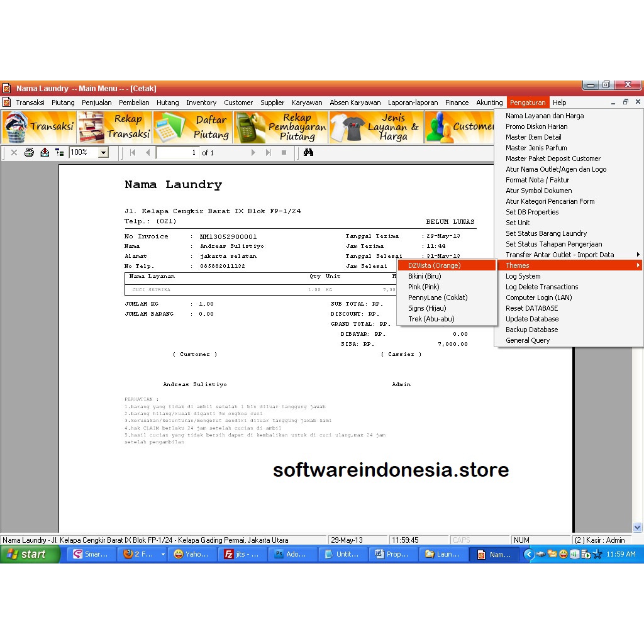Open the Inventory menu

pos(201,103)
